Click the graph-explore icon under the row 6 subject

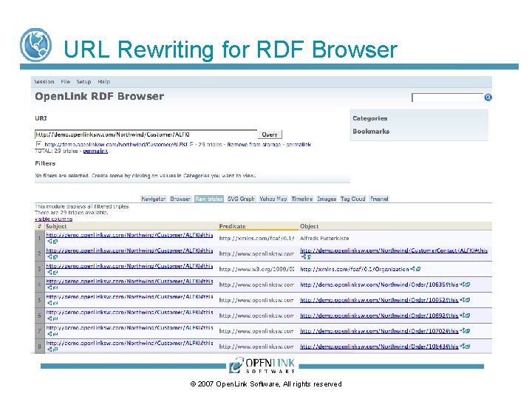pyautogui.click(x=50, y=319)
